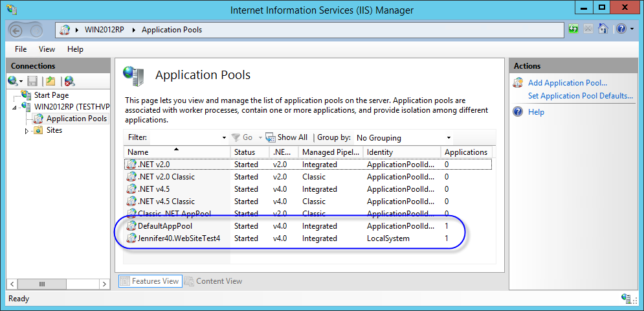
Task: Open the blue Help question-mark icon in toolbar
Action: pyautogui.click(x=621, y=29)
